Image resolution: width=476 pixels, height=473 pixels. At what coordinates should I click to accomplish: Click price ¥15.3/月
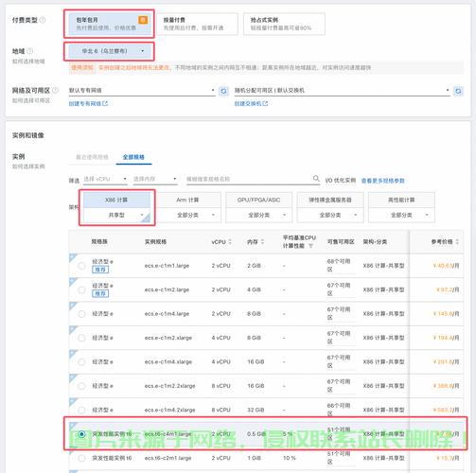click(x=448, y=458)
